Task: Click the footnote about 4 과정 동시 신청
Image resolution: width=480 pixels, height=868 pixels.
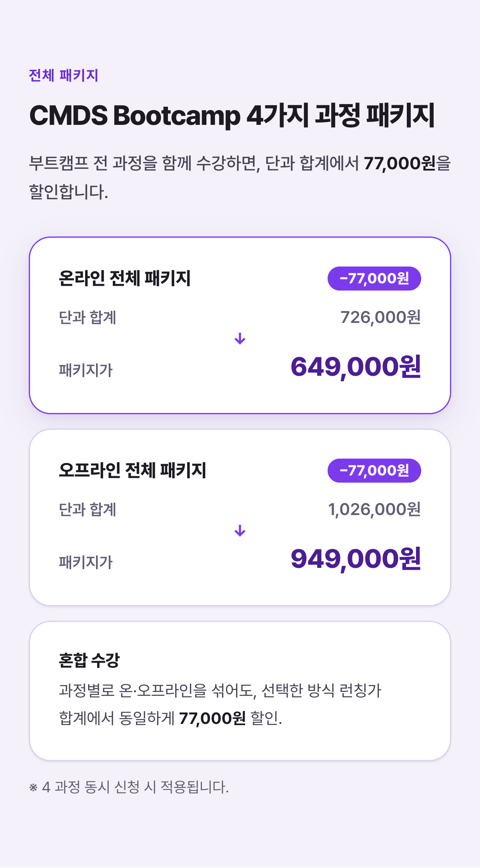Action: (x=129, y=787)
